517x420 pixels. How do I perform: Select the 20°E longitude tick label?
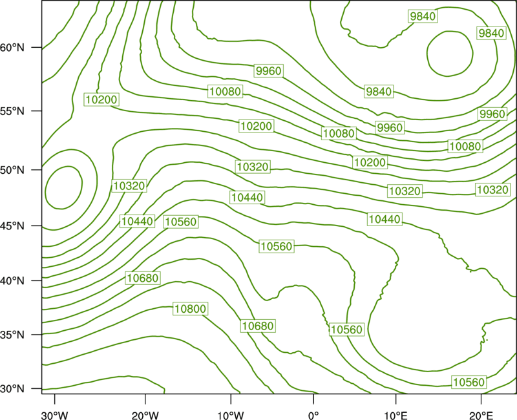[481, 415]
